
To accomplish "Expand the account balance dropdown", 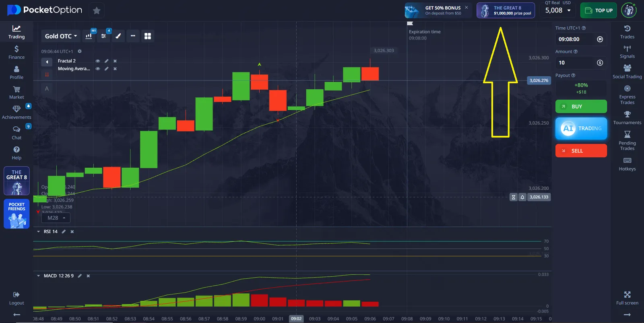I will pyautogui.click(x=569, y=10).
